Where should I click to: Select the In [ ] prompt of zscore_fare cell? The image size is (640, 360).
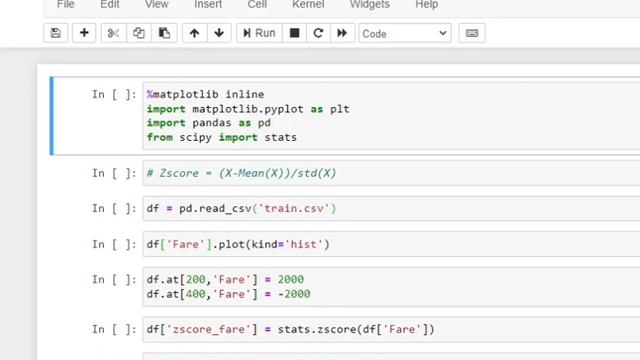click(114, 329)
